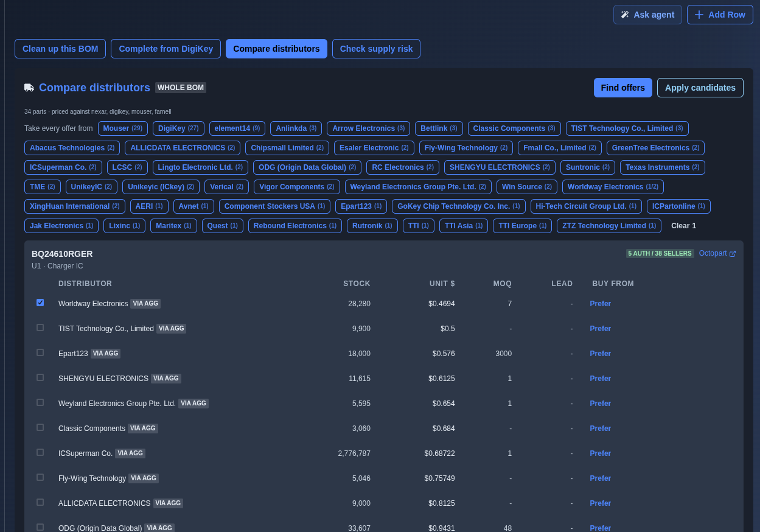Viewport: 760px width, 532px height.
Task: Click the UNIT $ column header
Action: click(x=442, y=284)
